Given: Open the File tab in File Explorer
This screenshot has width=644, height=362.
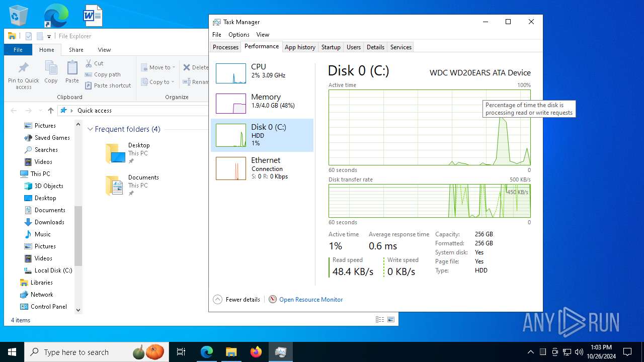Looking at the screenshot, I should tap(18, 50).
